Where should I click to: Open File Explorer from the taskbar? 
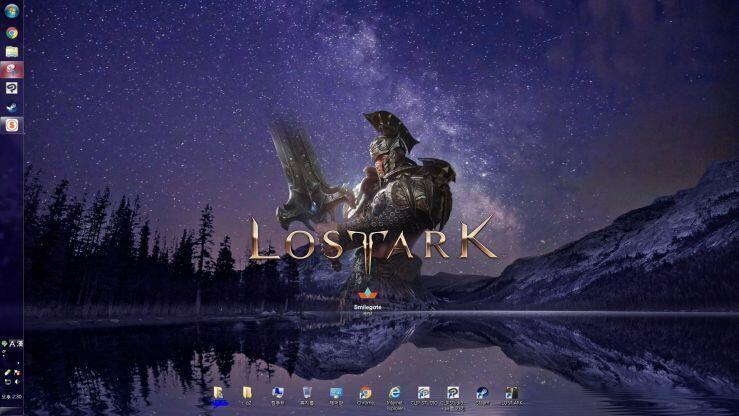pyautogui.click(x=11, y=51)
